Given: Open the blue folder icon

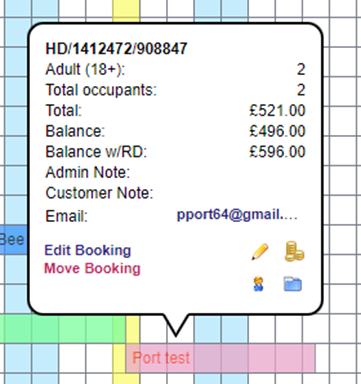Looking at the screenshot, I should [x=293, y=284].
